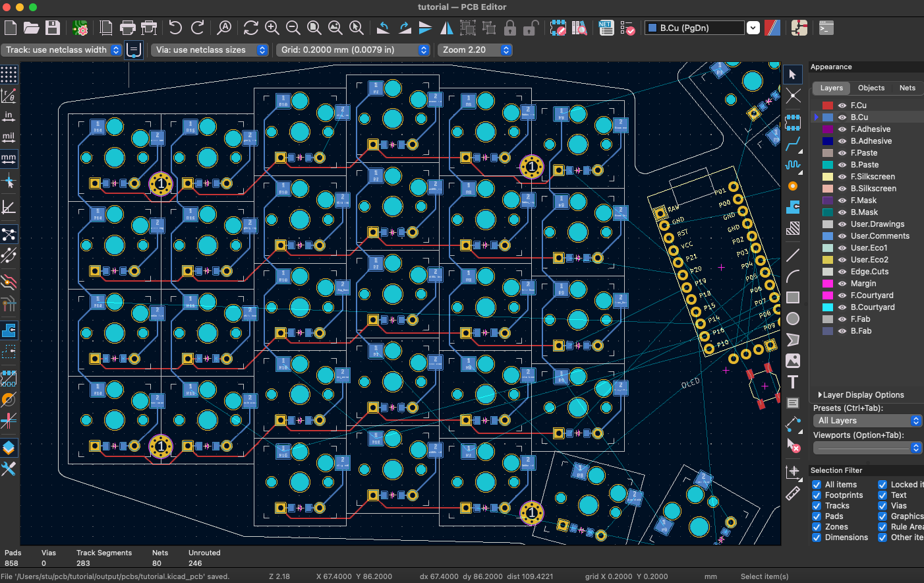
Task: Disable the Vias selection filter
Action: pyautogui.click(x=882, y=505)
